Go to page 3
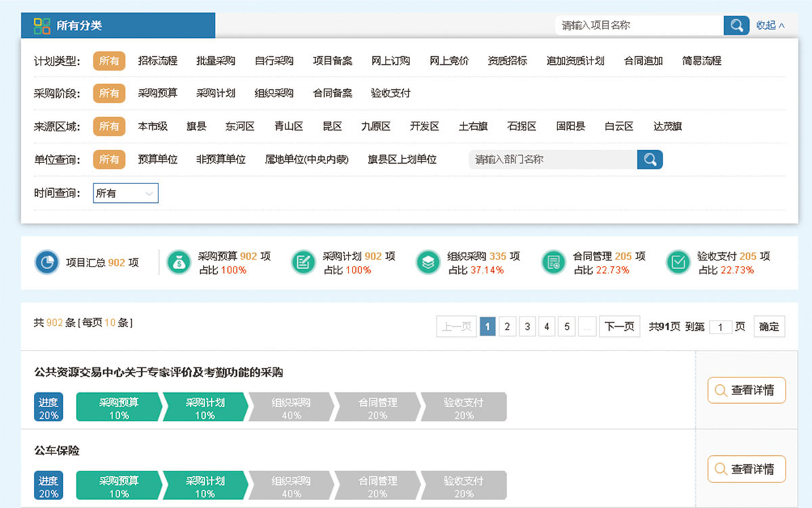The width and height of the screenshot is (812, 508). click(527, 327)
